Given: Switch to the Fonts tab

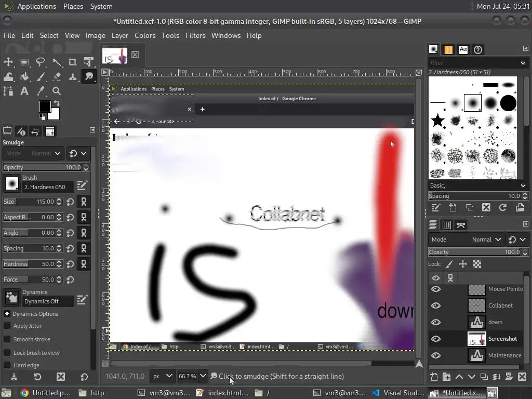Looking at the screenshot, I should 463,49.
